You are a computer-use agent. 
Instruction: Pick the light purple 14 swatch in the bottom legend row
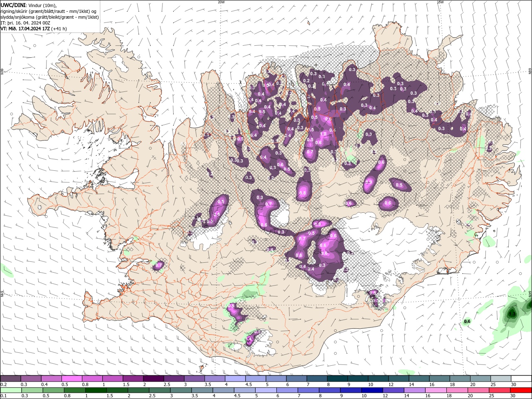click(414, 390)
